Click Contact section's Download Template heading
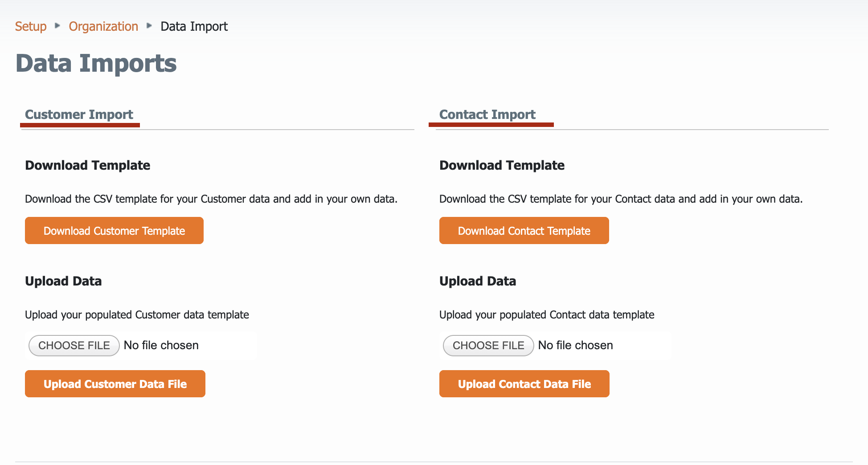The image size is (868, 465). [x=502, y=165]
